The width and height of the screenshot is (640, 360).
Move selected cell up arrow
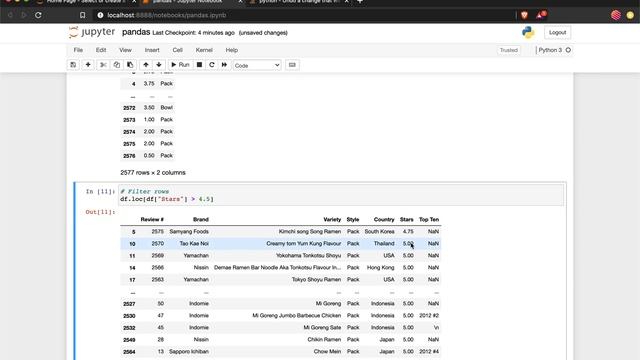[x=146, y=65]
